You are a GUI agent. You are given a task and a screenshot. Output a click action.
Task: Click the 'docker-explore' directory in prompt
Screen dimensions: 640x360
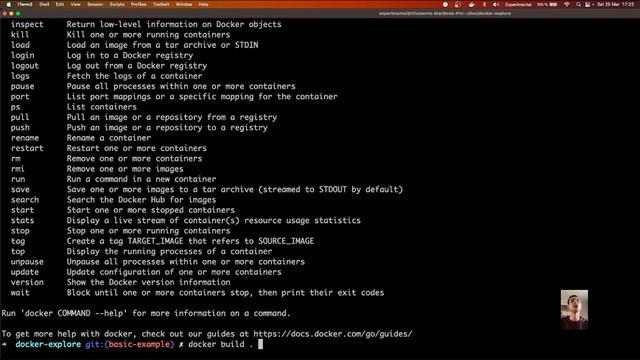48,344
